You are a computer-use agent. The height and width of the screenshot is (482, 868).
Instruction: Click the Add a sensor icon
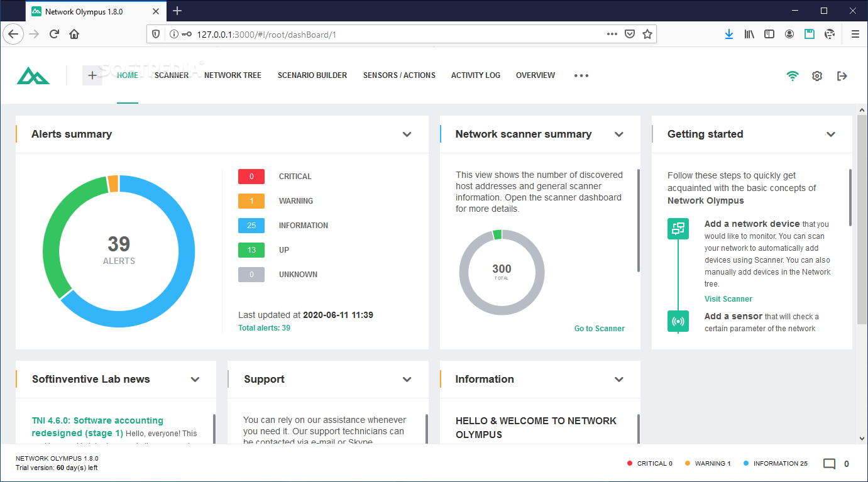pos(678,321)
